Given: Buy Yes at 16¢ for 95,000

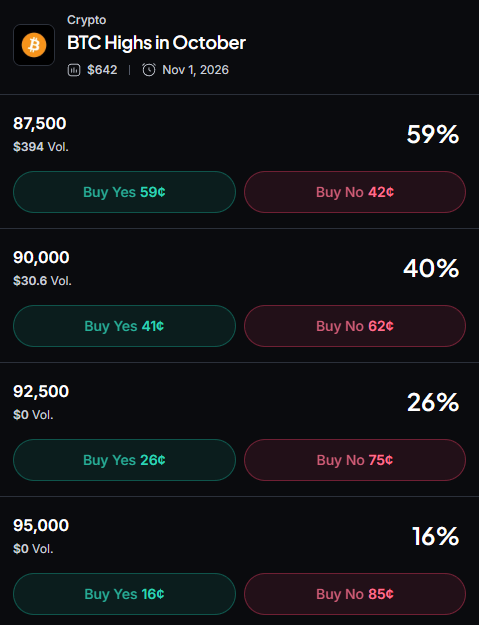Looking at the screenshot, I should (124, 594).
